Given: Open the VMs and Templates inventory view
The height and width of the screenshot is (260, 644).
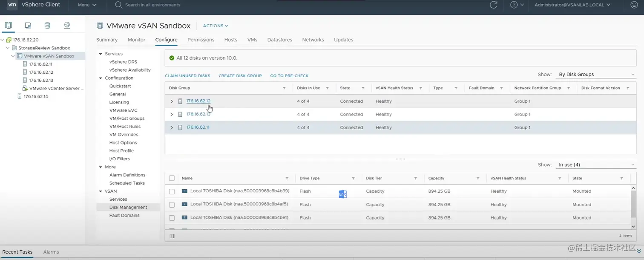Looking at the screenshot, I should [28, 26].
